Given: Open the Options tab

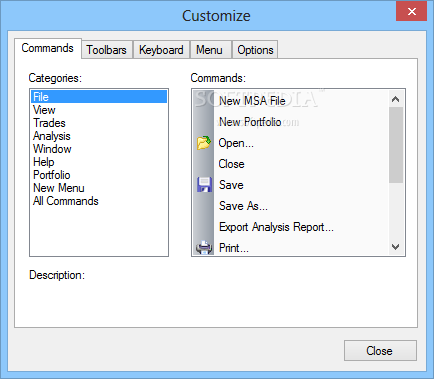Looking at the screenshot, I should pyautogui.click(x=255, y=50).
